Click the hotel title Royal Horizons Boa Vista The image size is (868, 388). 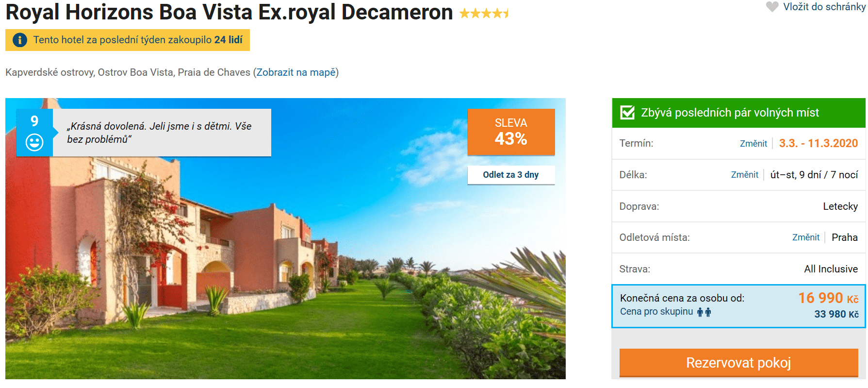[229, 13]
